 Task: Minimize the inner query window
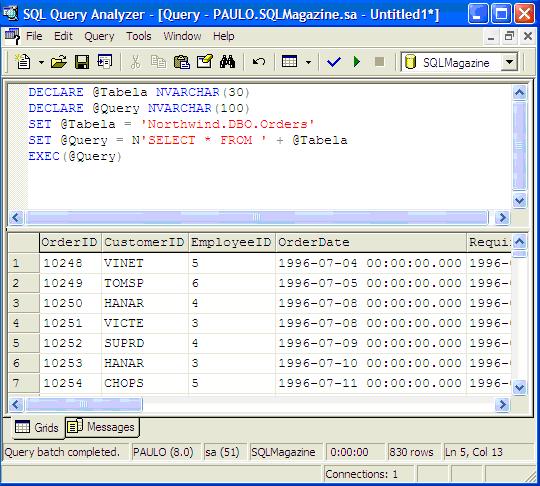pyautogui.click(x=491, y=36)
